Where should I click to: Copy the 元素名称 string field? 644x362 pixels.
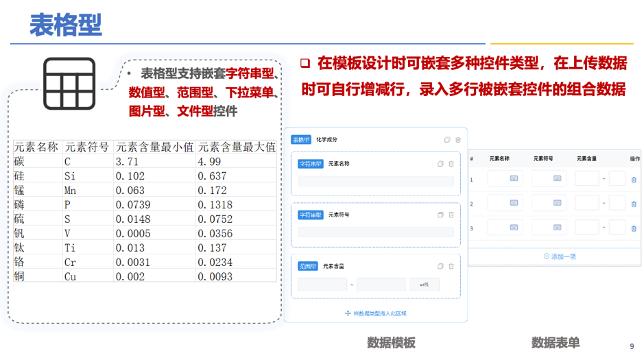[x=440, y=164]
